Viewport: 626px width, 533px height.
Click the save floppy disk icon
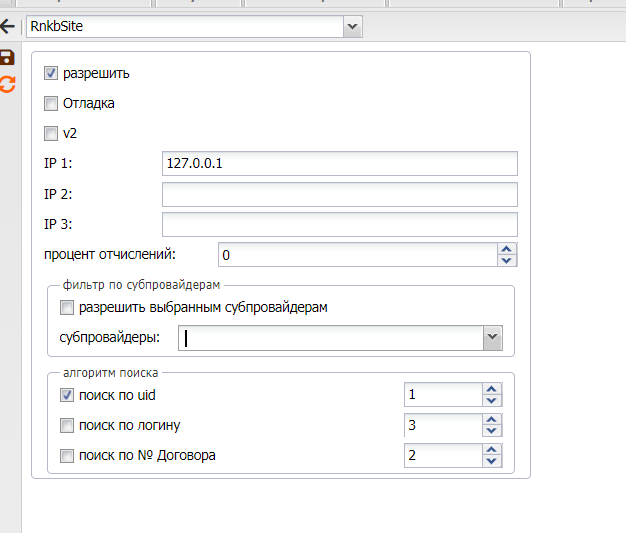[8, 58]
